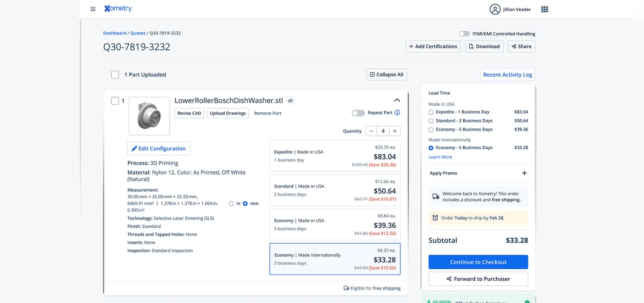Open the apps grid icon
Viewport: 644px width, 303px height.
(x=545, y=9)
